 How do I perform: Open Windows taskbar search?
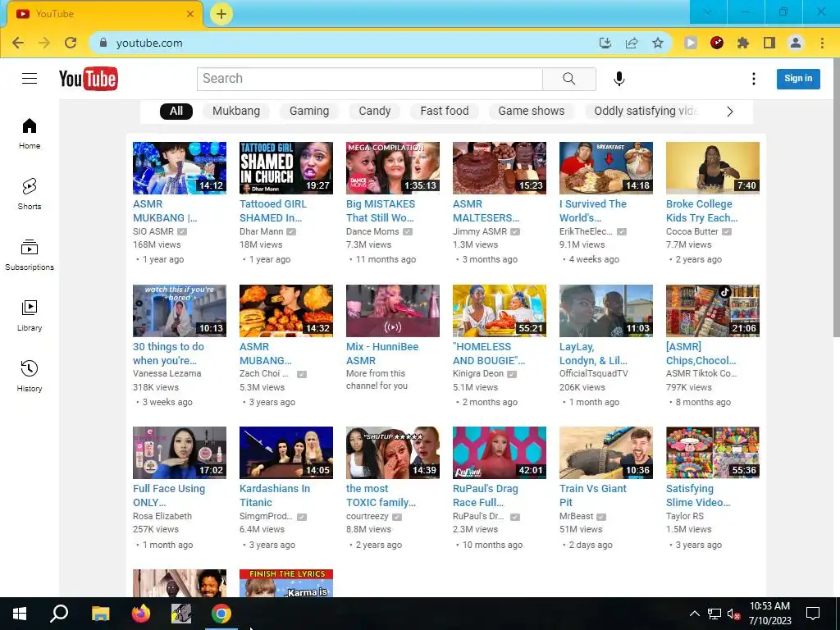[59, 614]
